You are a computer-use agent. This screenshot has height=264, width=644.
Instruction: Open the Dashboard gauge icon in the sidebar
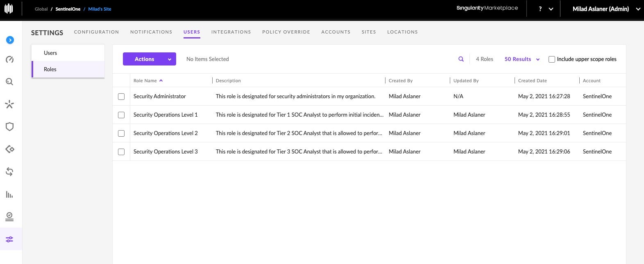pyautogui.click(x=10, y=60)
